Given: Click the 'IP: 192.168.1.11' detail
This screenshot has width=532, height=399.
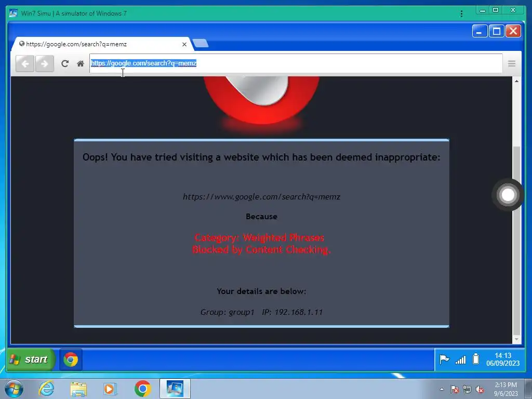Looking at the screenshot, I should 292,312.
